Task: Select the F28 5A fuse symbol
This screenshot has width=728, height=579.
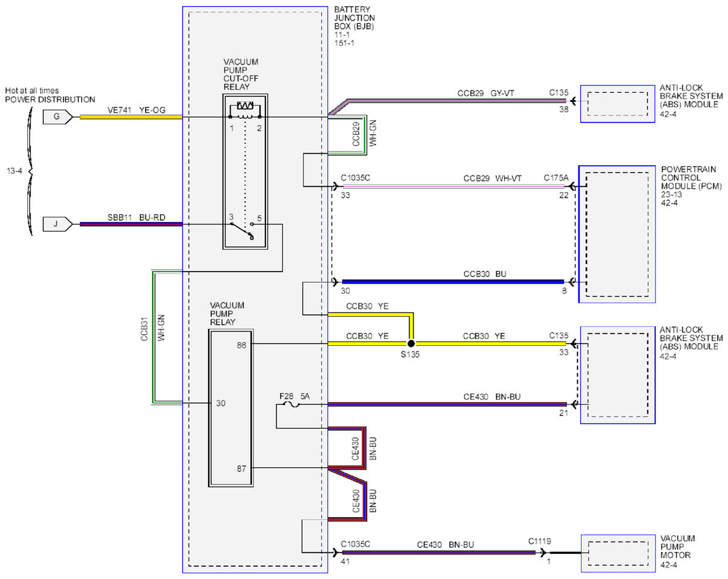Action: click(x=292, y=405)
